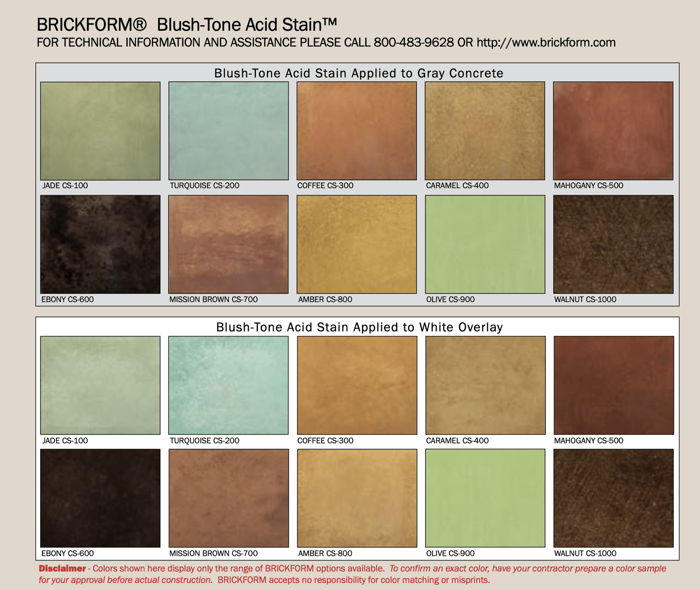
Task: Choose the Coffee CS-300 swatch on White Overlay
Action: (357, 386)
